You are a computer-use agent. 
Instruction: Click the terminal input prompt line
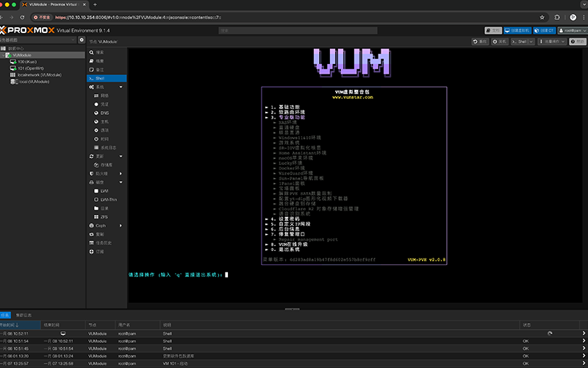tap(178, 275)
